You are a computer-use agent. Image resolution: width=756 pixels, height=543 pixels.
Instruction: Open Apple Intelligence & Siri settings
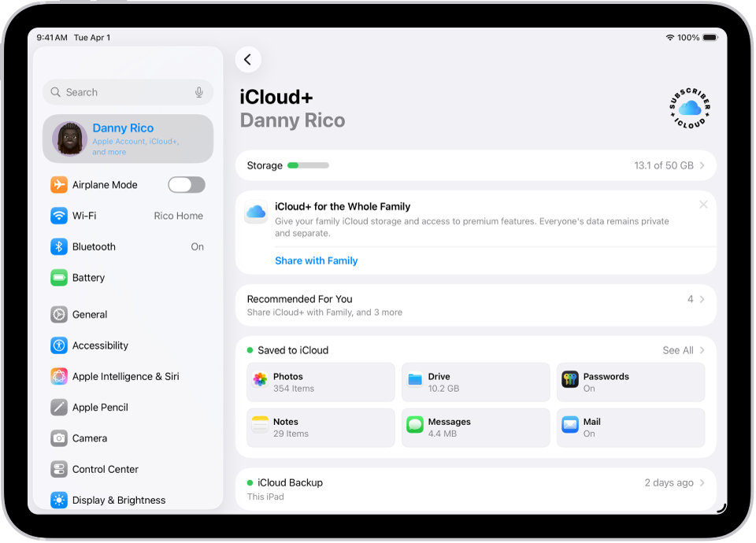pos(128,376)
